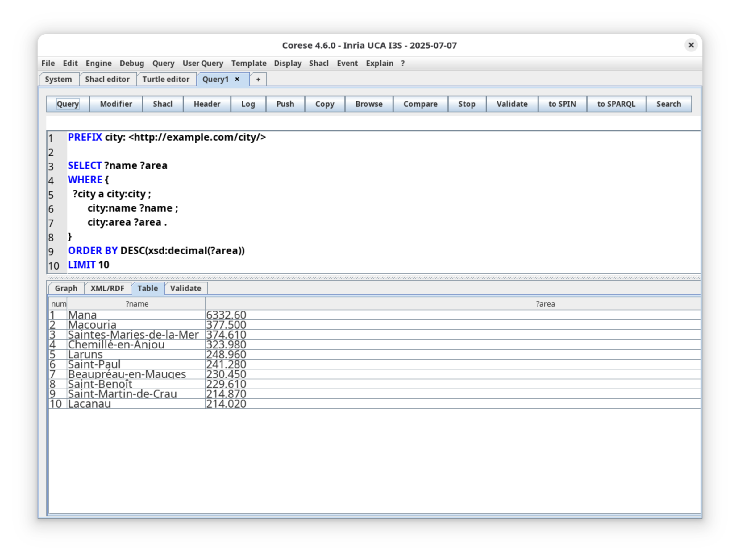Add a new query tab with plus
740x560 pixels.
tap(258, 80)
